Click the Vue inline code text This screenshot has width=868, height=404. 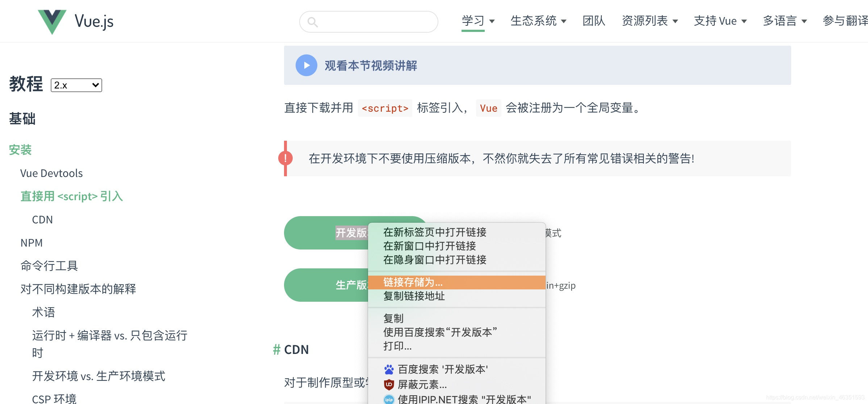pos(489,108)
